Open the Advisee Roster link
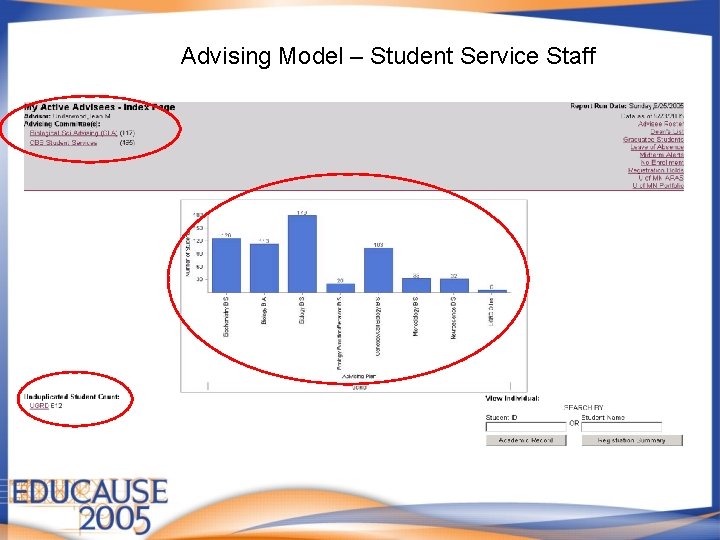 tap(660, 124)
